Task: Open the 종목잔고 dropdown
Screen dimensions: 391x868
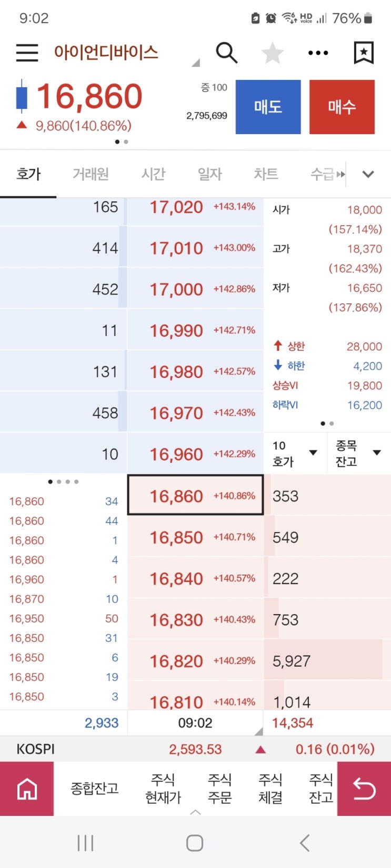Action: point(359,453)
